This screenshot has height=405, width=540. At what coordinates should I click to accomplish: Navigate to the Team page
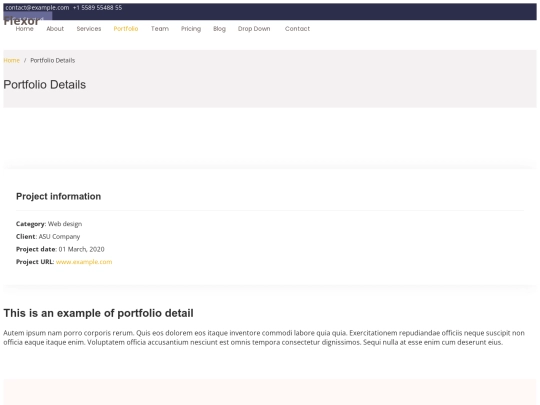tap(160, 29)
